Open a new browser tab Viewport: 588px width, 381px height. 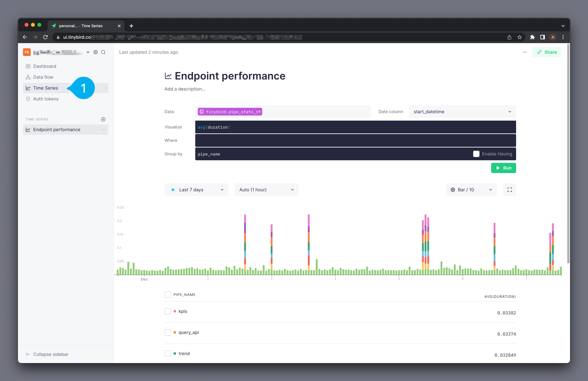[x=131, y=26]
